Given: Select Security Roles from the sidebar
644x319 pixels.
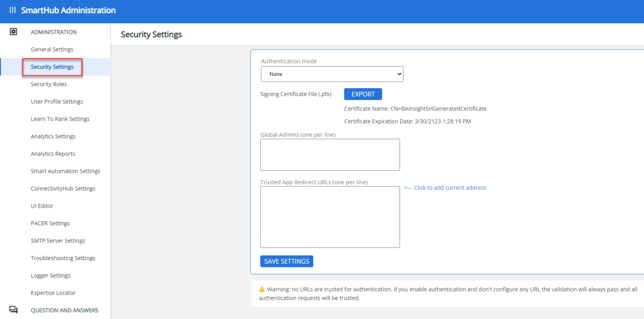Looking at the screenshot, I should [49, 84].
